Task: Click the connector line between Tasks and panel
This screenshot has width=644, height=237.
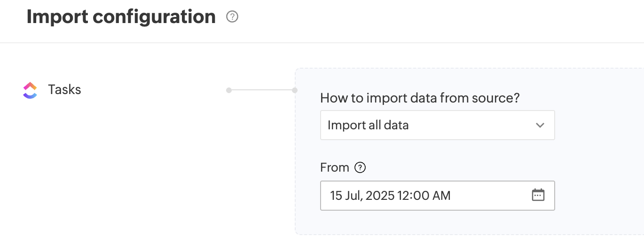Action: (x=262, y=90)
